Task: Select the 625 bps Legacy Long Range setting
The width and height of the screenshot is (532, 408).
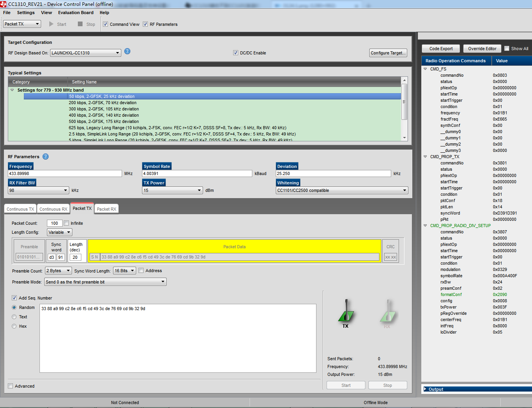Action: click(x=178, y=128)
